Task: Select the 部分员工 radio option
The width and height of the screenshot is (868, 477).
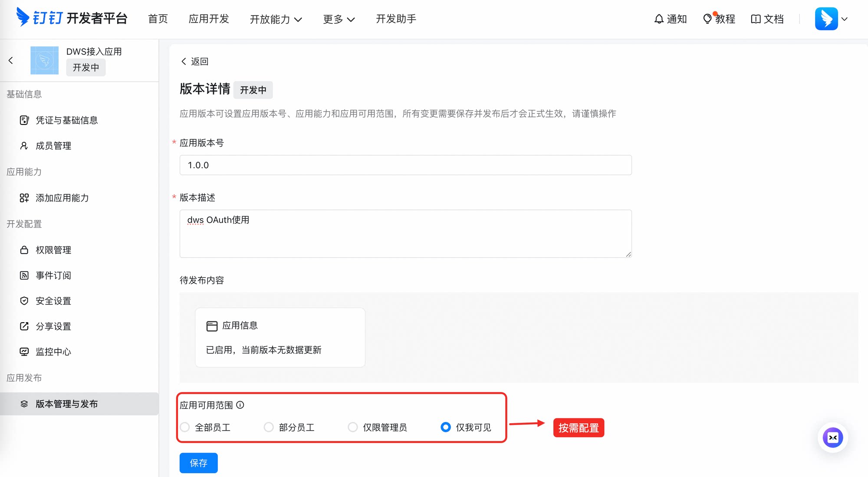Action: pos(269,428)
